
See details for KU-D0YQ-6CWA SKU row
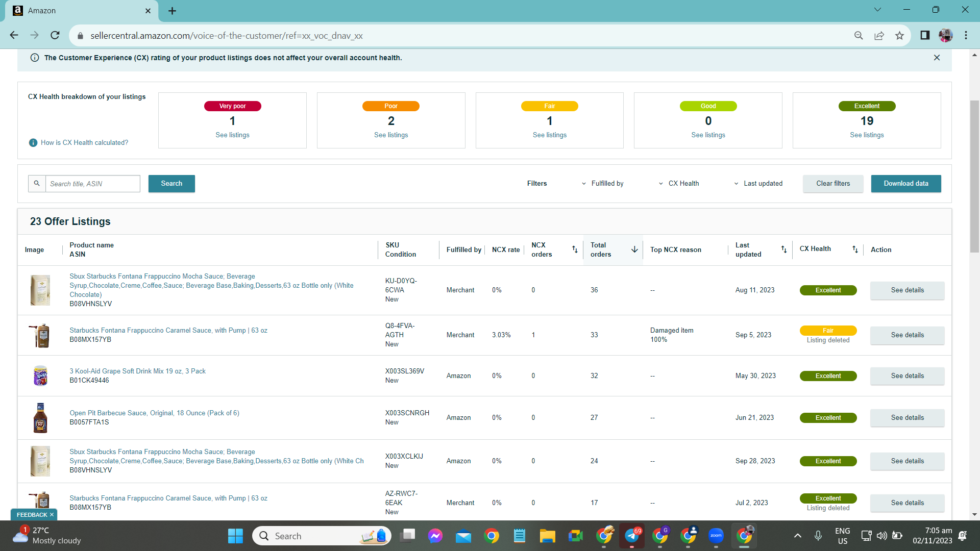point(907,290)
